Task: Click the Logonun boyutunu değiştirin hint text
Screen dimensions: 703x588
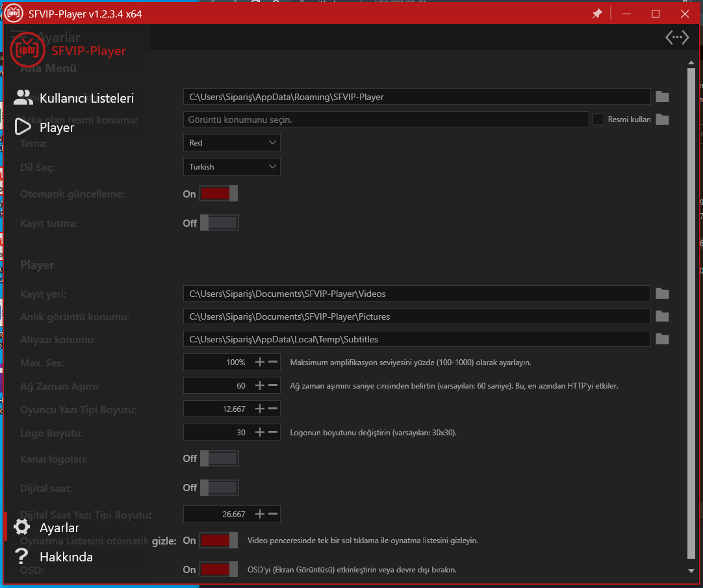Action: 374,433
